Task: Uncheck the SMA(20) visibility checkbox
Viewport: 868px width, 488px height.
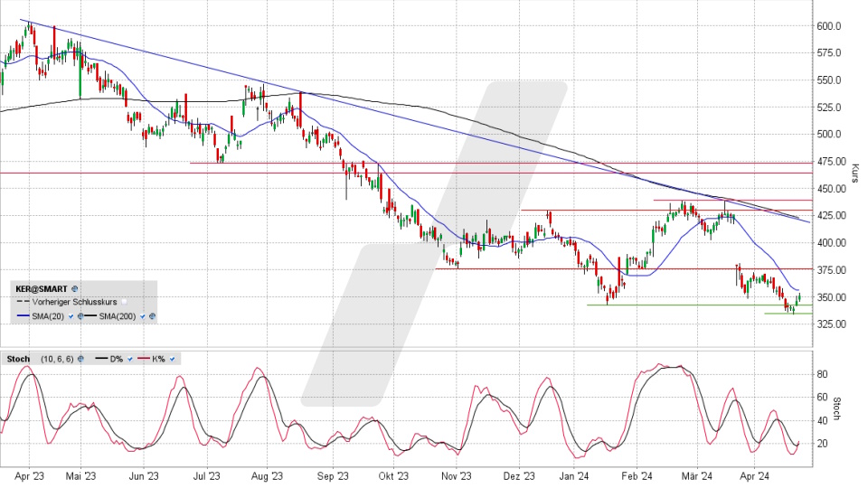Action: click(71, 316)
